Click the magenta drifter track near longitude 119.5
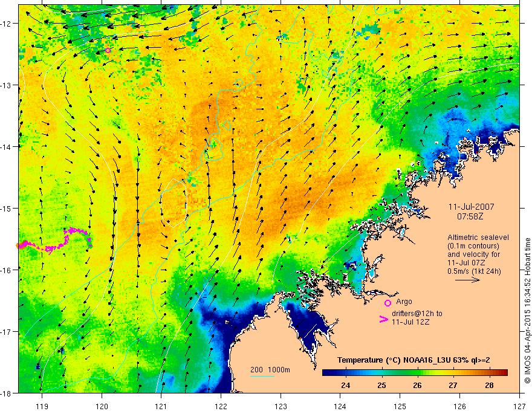 point(54,240)
